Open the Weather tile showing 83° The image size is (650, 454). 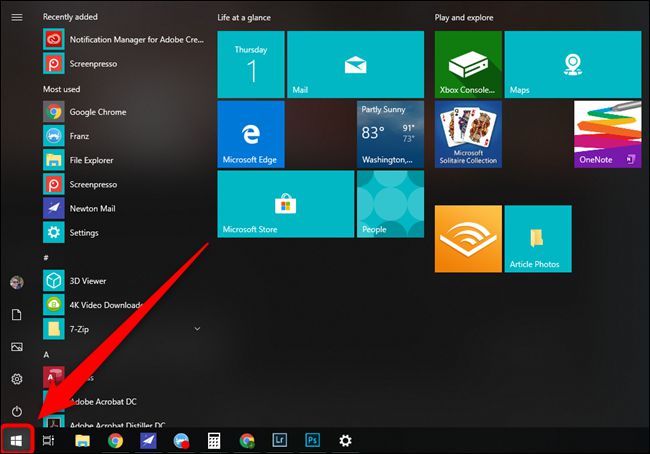[389, 134]
